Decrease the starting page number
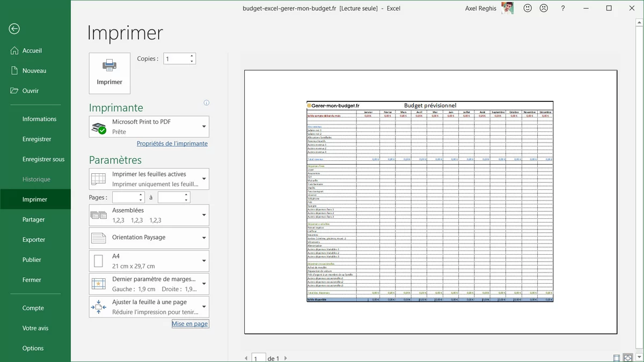Screen dimensions: 644x362 pos(141,201)
